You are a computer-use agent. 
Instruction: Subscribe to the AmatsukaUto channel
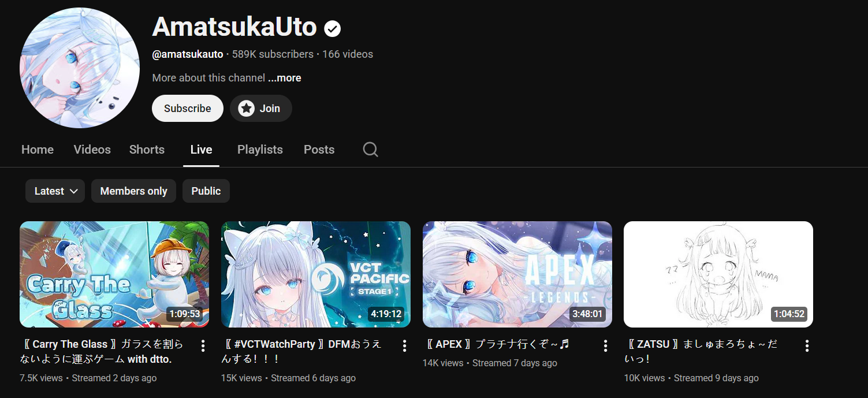click(x=188, y=108)
